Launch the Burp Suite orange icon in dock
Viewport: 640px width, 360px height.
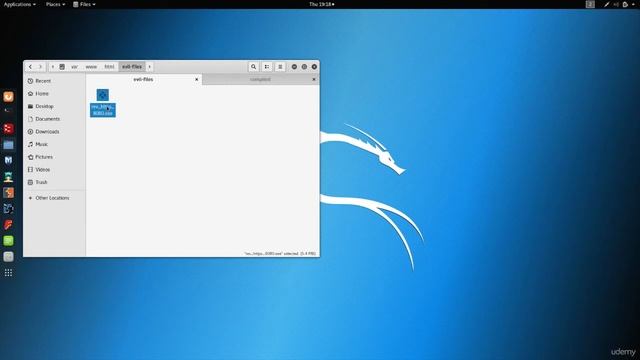[x=8, y=193]
